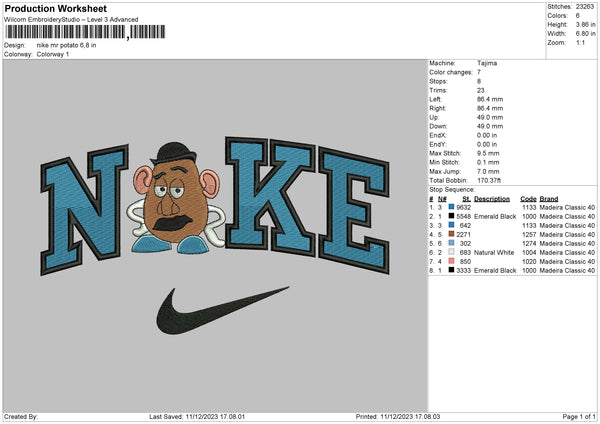
Task: Select the brown swatch beside stitch count 2271
Action: click(452, 234)
